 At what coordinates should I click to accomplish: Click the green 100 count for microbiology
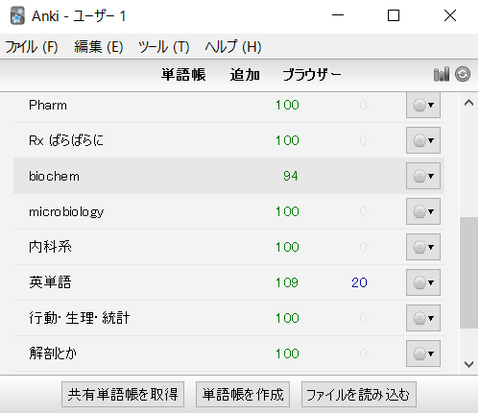pyautogui.click(x=287, y=211)
